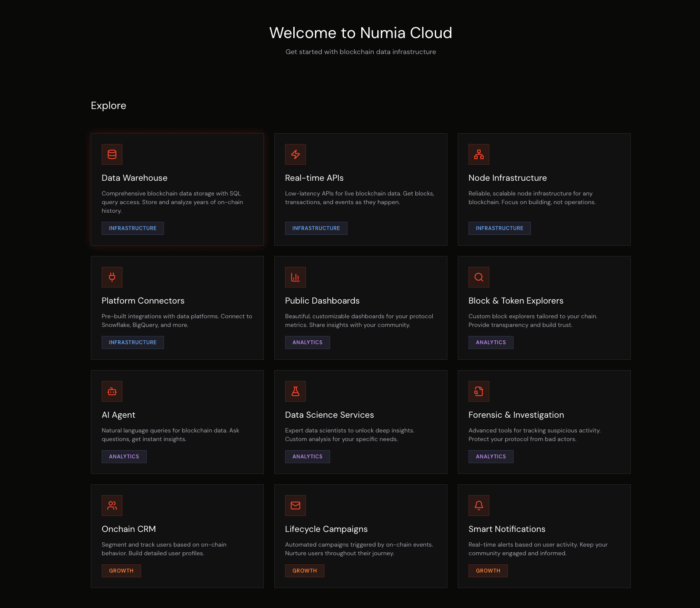This screenshot has height=608, width=700.
Task: Open the Data Warehouse card title
Action: (x=135, y=178)
